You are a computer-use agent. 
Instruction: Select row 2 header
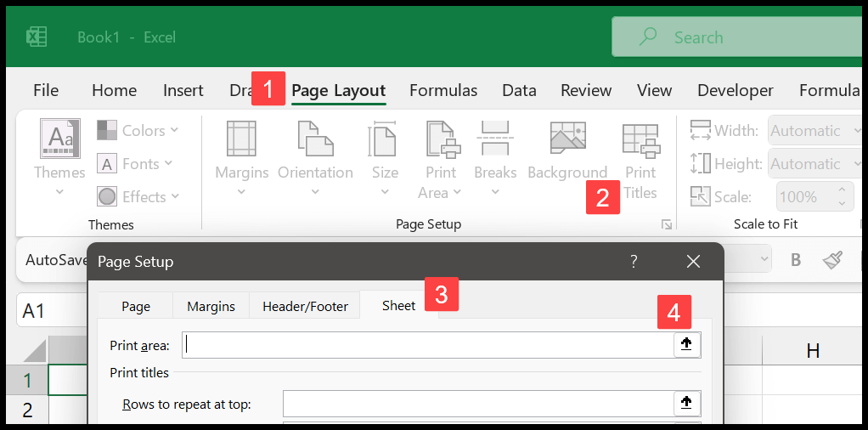pyautogui.click(x=27, y=410)
